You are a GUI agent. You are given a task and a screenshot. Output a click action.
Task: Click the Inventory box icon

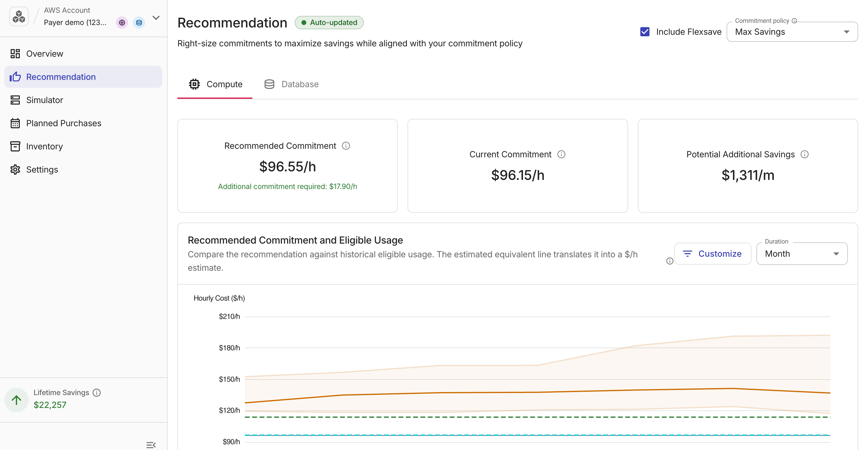(15, 146)
